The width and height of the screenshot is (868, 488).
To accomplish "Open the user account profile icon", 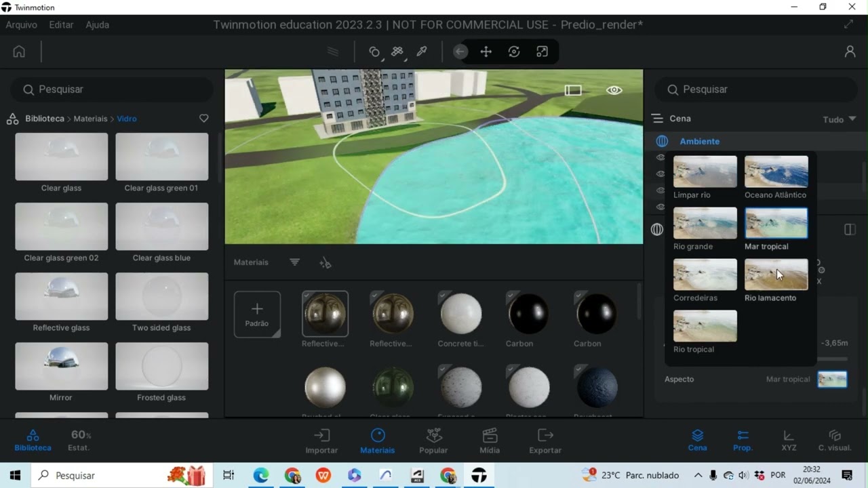I will [850, 52].
